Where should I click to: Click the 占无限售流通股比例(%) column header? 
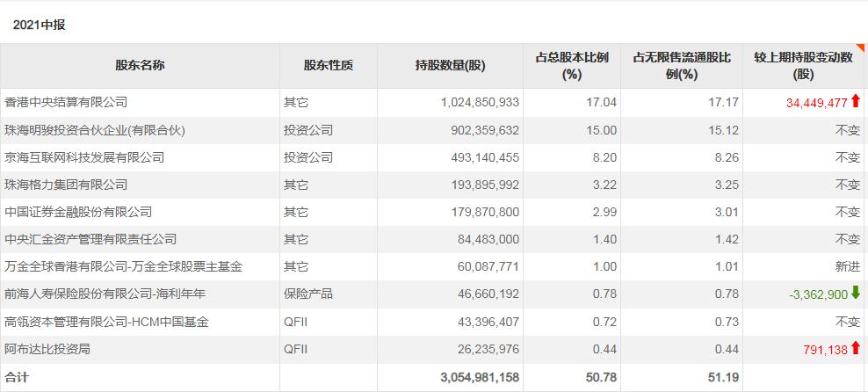click(x=682, y=65)
